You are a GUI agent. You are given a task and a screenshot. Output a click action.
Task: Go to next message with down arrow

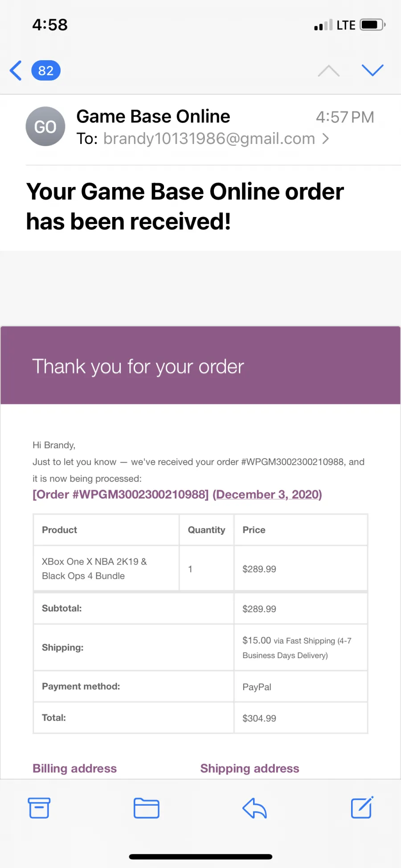click(x=372, y=70)
